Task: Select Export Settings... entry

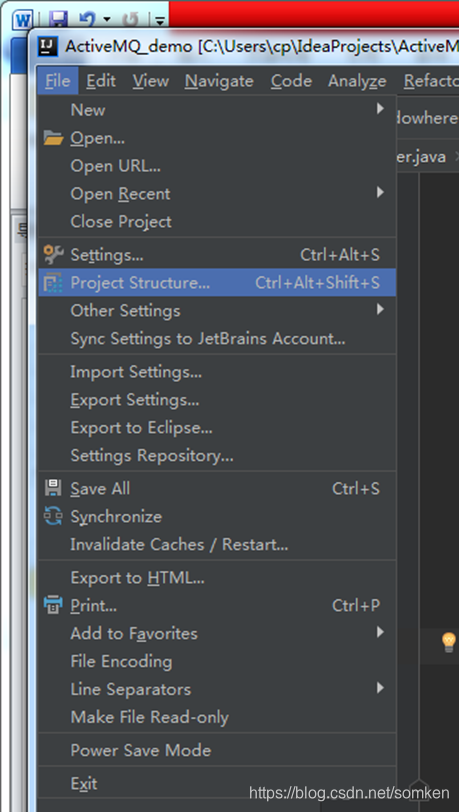Action: (217, 400)
